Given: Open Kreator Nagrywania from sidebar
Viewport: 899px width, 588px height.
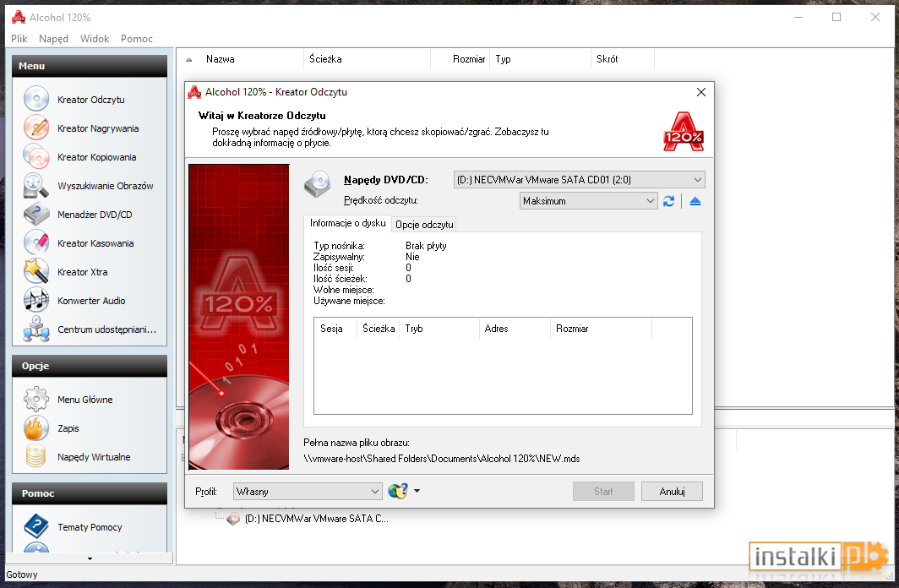Looking at the screenshot, I should pyautogui.click(x=98, y=128).
